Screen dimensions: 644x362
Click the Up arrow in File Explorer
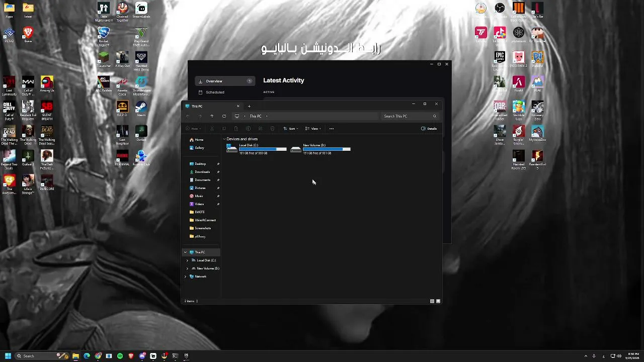(212, 116)
